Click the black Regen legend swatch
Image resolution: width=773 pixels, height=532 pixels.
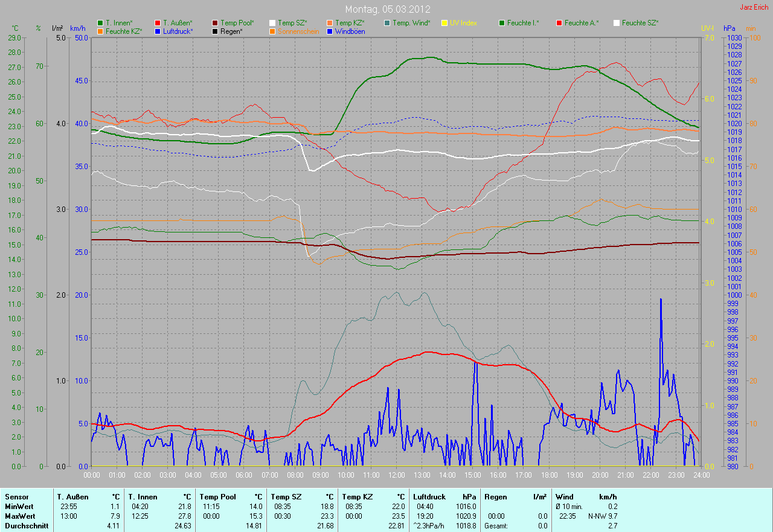(x=215, y=31)
